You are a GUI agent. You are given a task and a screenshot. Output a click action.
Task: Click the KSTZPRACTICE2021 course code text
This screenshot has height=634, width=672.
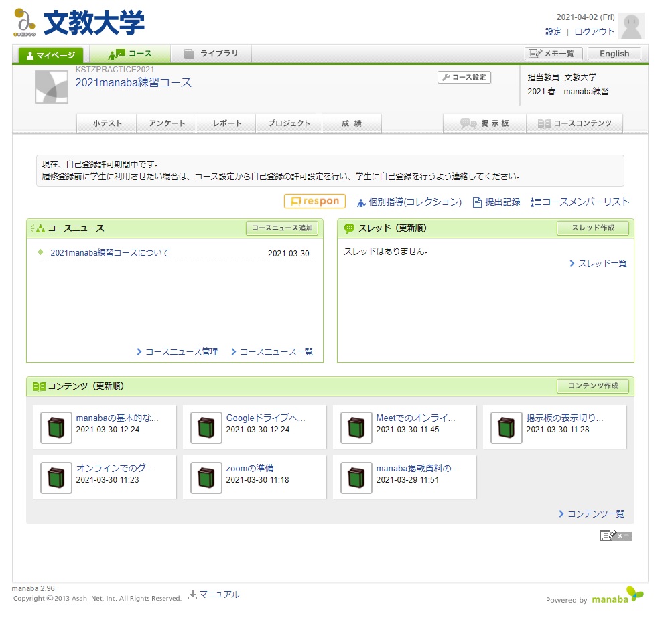click(115, 70)
